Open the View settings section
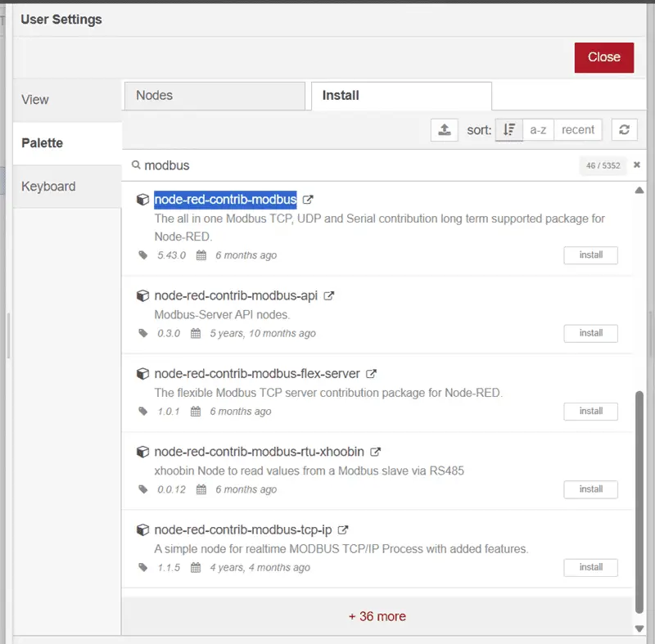 point(67,100)
